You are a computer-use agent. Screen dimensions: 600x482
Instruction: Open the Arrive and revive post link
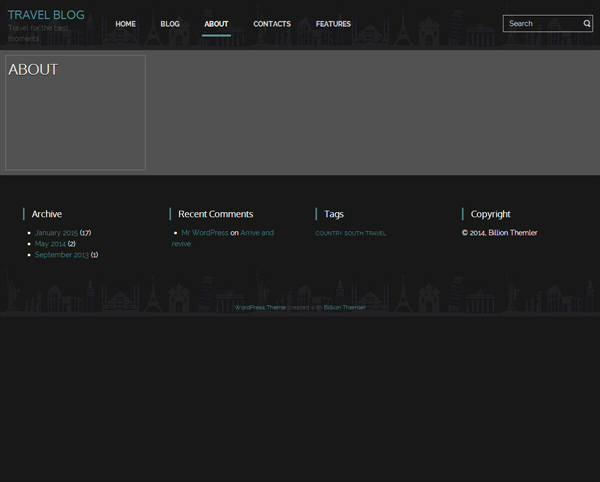click(256, 233)
